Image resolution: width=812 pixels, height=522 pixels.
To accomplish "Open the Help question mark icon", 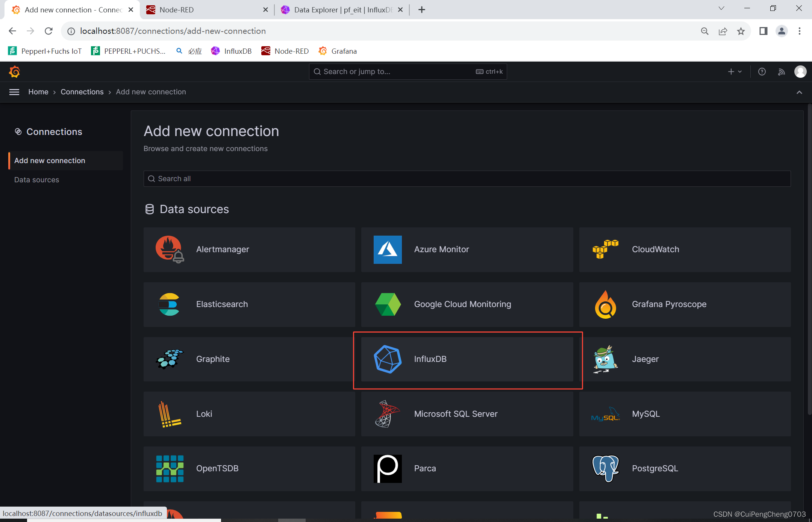I will 762,71.
